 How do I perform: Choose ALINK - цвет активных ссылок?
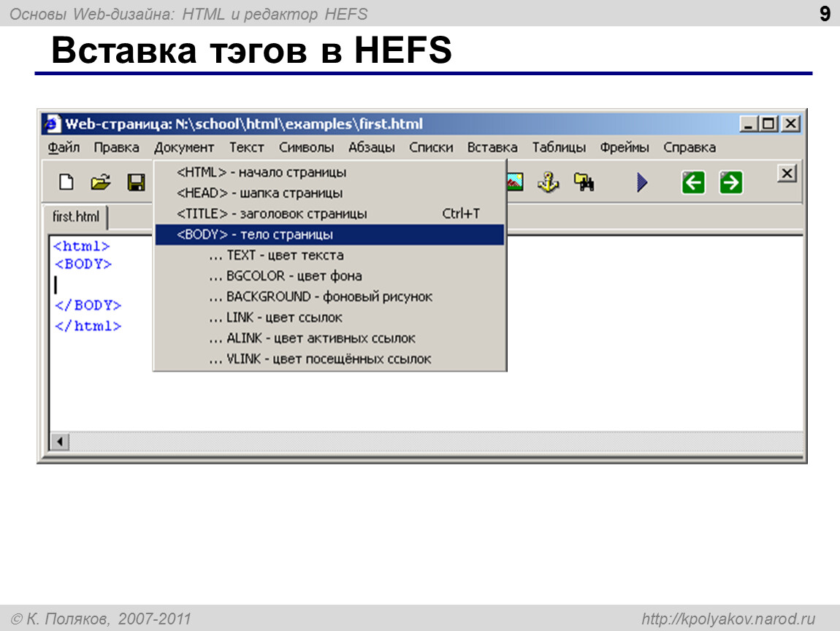pyautogui.click(x=329, y=339)
